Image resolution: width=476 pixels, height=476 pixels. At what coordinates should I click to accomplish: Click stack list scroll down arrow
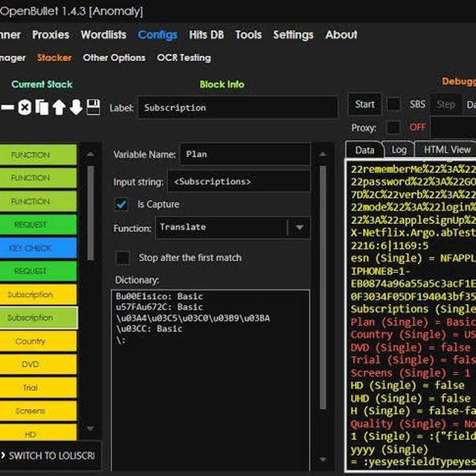click(x=90, y=428)
